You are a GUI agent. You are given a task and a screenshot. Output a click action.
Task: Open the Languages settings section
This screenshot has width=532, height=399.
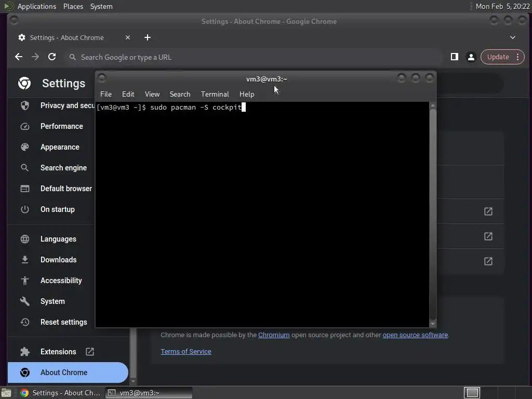coord(58,239)
